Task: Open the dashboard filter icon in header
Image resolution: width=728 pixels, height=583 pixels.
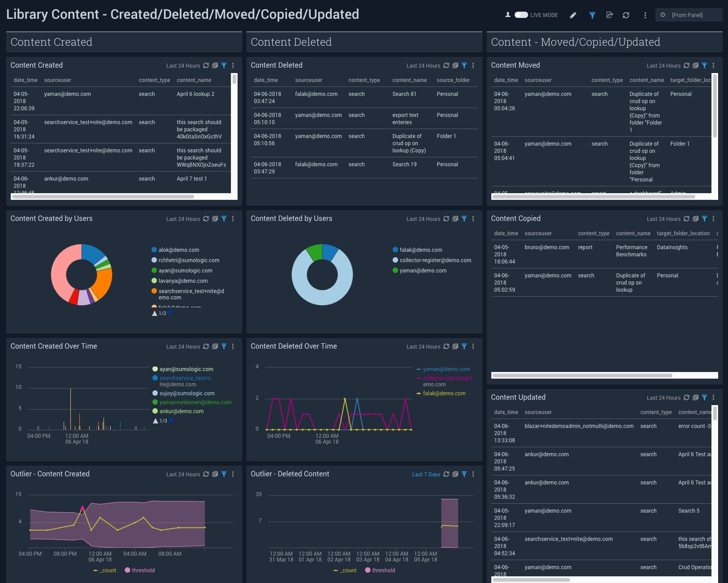Action: tap(592, 15)
